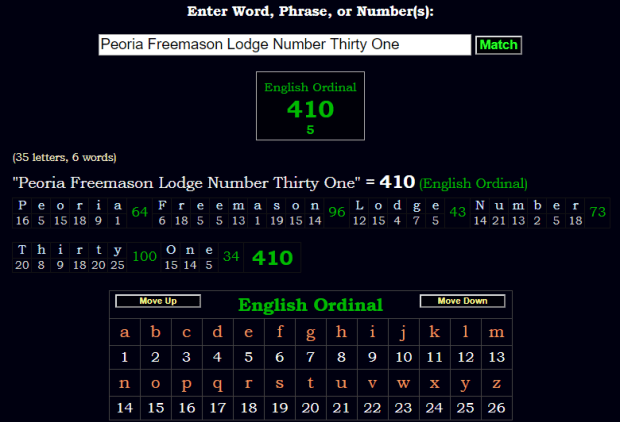
Task: Click value 10 in the cipher chart
Action: (x=404, y=358)
